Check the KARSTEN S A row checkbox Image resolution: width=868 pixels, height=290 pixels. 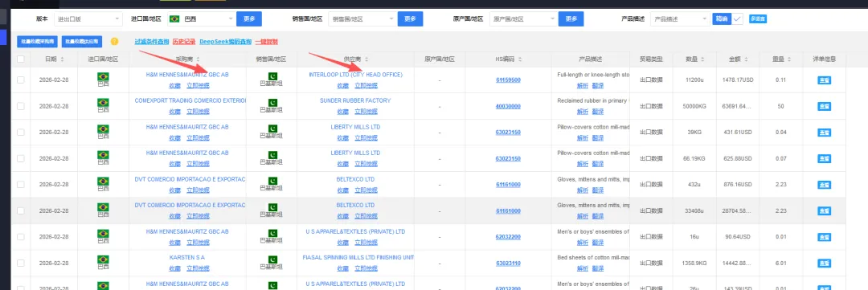coord(20,263)
